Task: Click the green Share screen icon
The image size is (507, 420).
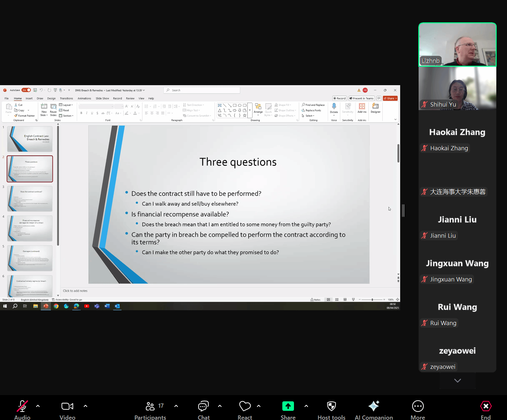Action: click(x=288, y=406)
